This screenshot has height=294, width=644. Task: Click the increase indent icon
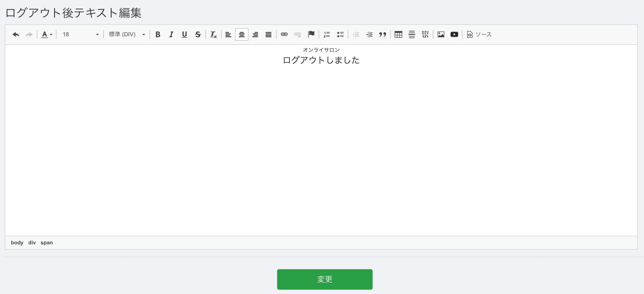pos(369,34)
